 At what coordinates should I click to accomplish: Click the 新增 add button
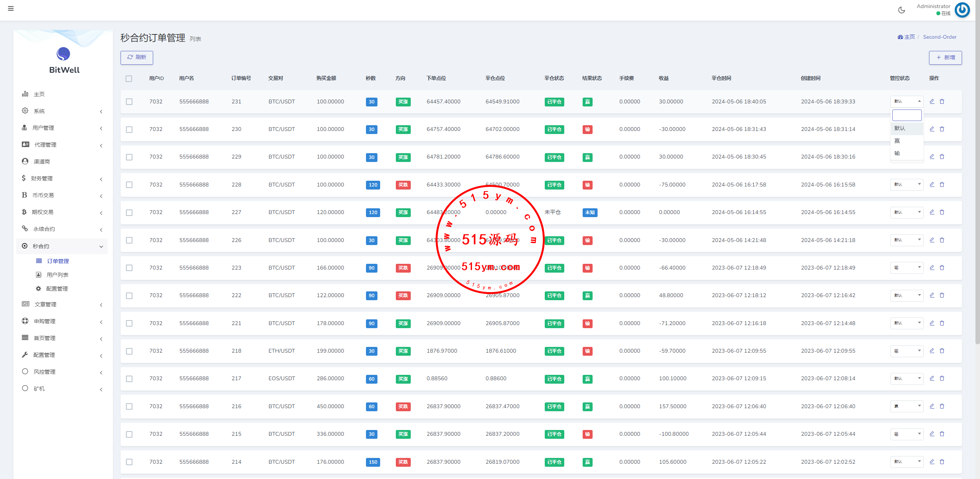pos(945,57)
